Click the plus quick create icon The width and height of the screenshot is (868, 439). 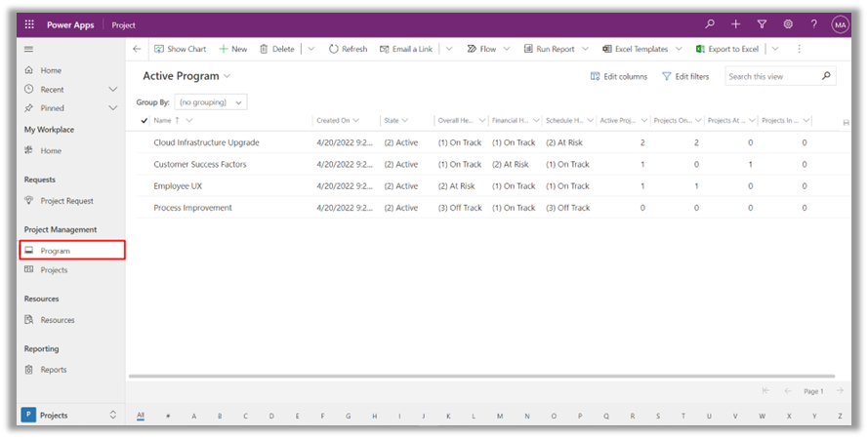pos(735,24)
